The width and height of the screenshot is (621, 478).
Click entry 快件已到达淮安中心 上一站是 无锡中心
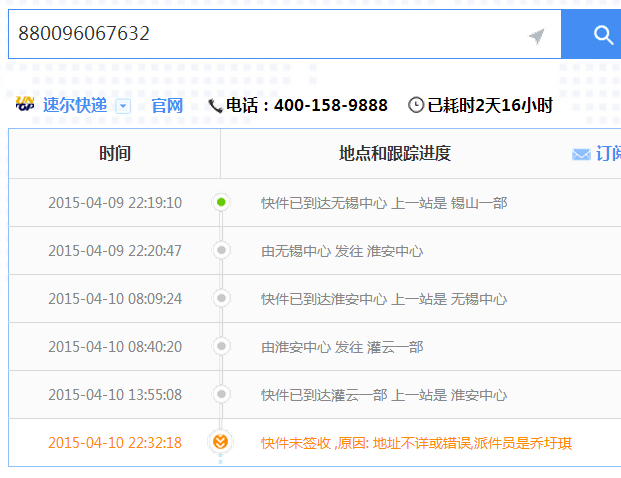click(x=384, y=299)
